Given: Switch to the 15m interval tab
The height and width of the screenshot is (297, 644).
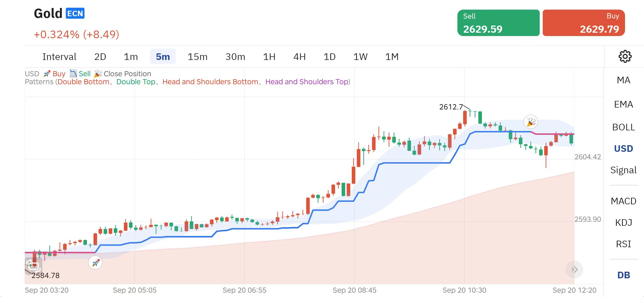Looking at the screenshot, I should [x=197, y=57].
